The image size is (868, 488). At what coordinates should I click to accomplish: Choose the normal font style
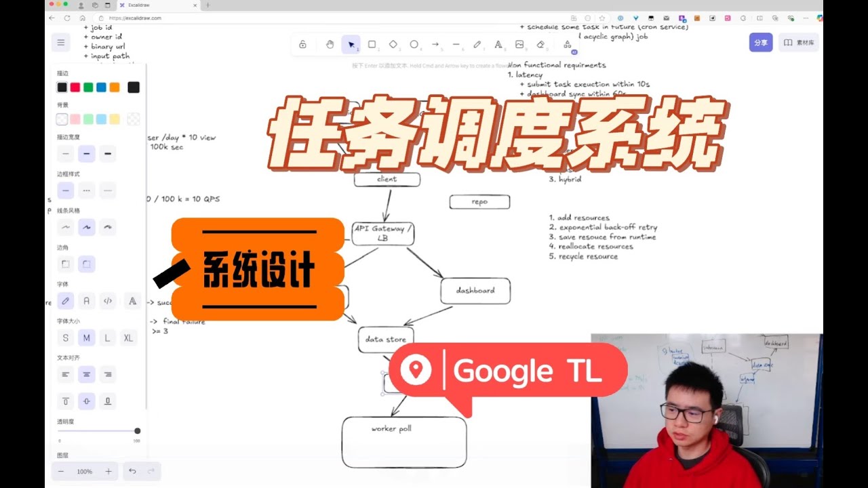coord(87,301)
